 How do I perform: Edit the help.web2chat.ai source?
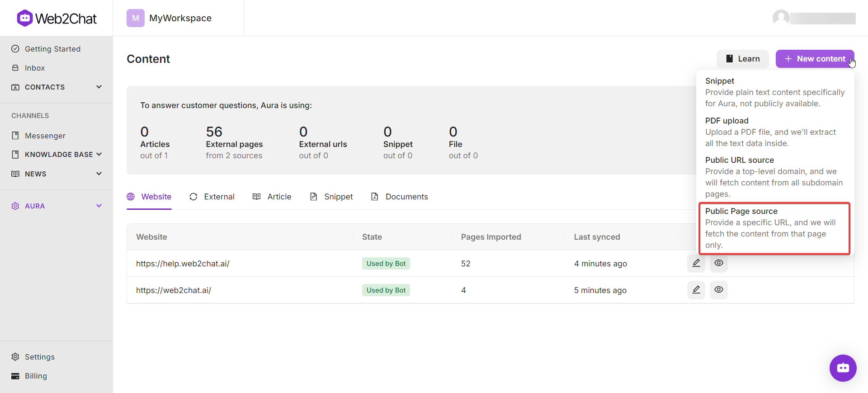(696, 263)
